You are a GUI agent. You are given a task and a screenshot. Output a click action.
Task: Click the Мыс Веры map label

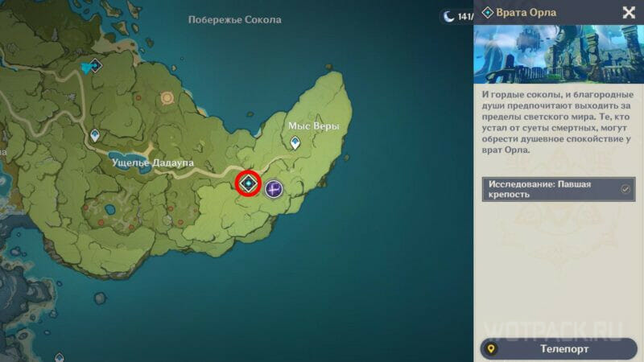(x=314, y=126)
